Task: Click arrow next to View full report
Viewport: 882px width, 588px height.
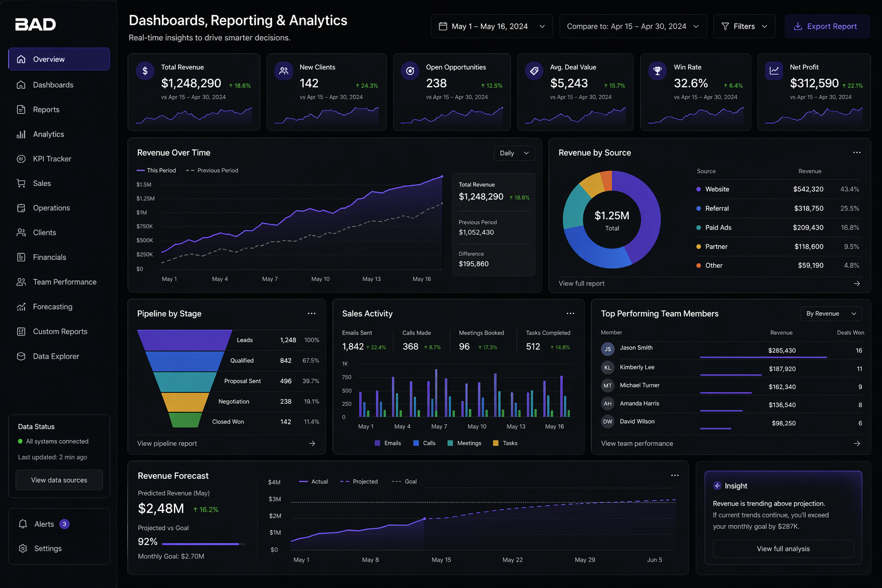Action: coord(857,284)
